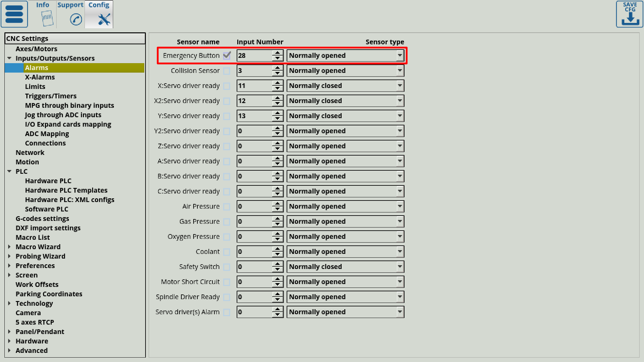Click the Info barcode icon

47,18
